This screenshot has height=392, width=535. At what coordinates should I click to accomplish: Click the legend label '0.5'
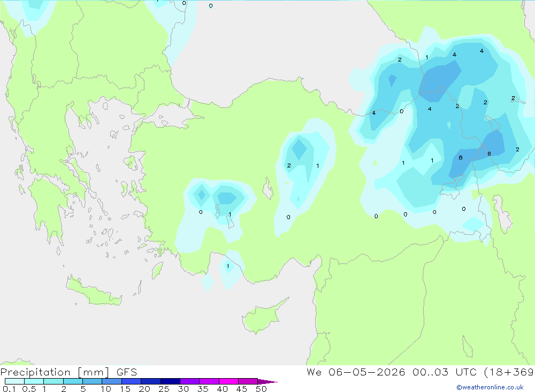click(x=29, y=389)
